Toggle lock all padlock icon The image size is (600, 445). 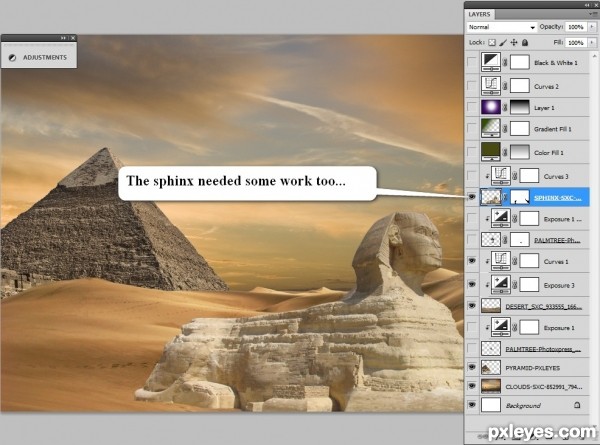[x=525, y=42]
